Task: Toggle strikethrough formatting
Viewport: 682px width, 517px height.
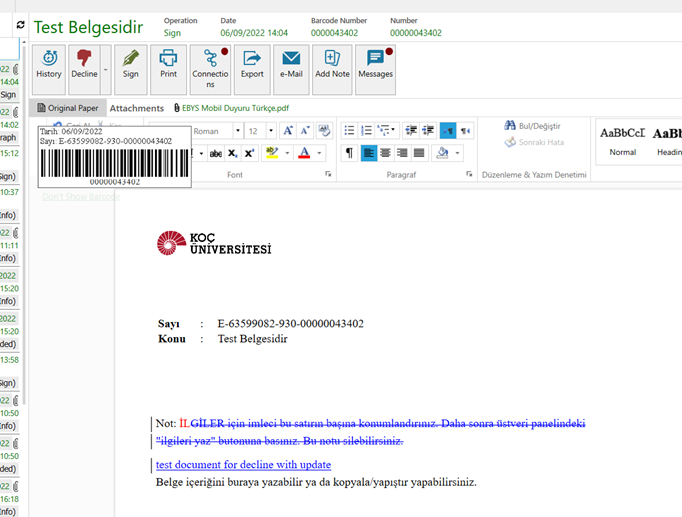Action: (x=213, y=153)
